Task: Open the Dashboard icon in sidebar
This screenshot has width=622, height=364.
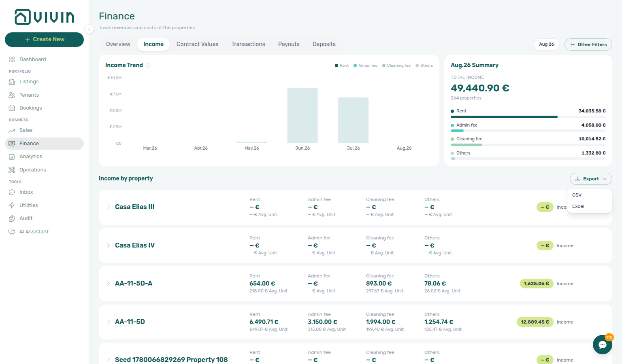Action: 12,59
